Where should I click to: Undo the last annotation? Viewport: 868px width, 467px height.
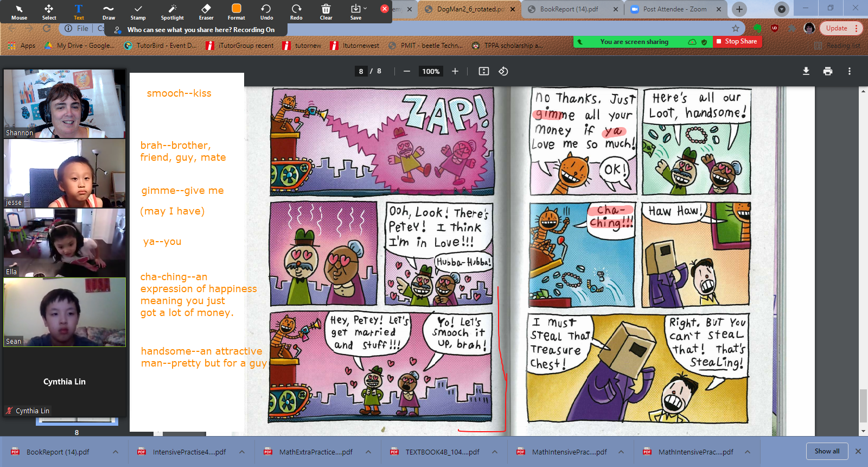pos(266,12)
